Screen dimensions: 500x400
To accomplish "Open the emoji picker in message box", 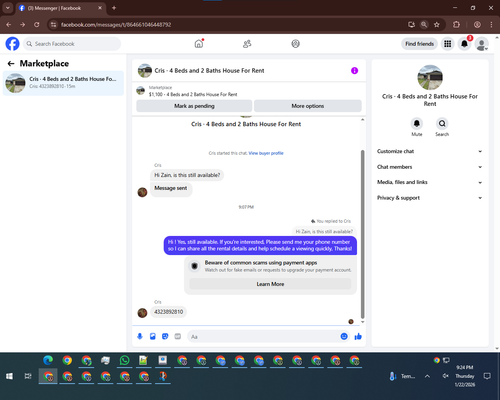I will 344,336.
